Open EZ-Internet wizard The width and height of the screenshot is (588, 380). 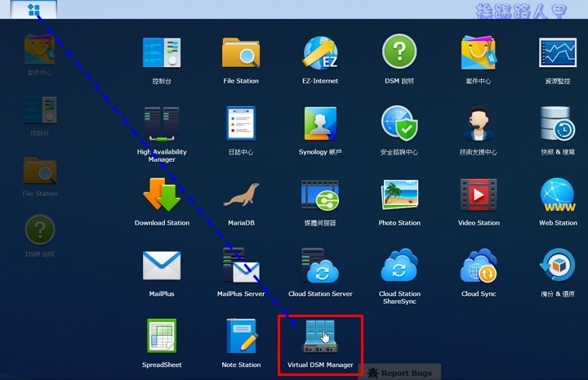[320, 52]
